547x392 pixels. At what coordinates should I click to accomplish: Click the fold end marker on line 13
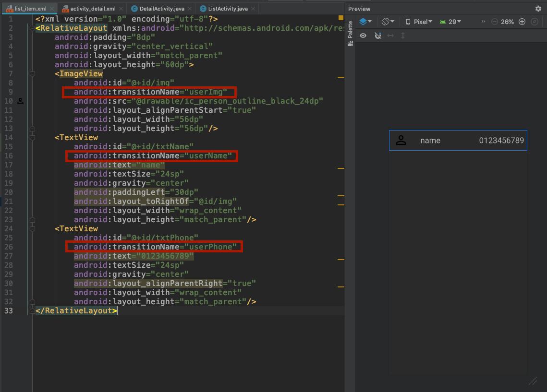(x=33, y=129)
